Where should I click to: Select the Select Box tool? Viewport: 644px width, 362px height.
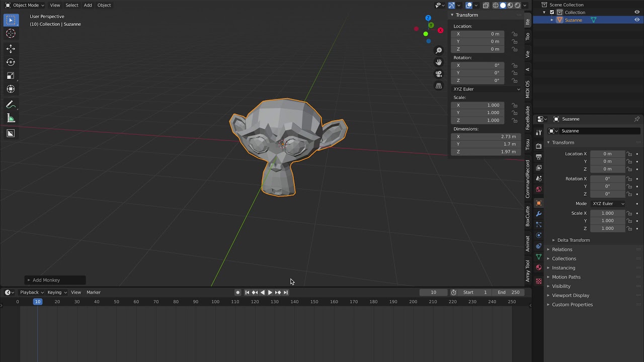pyautogui.click(x=11, y=20)
